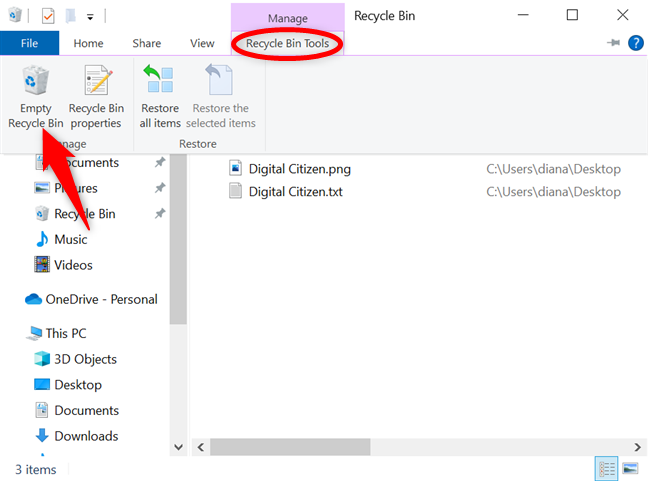Click the 3 items status text
This screenshot has height=481, width=648.
pyautogui.click(x=36, y=469)
